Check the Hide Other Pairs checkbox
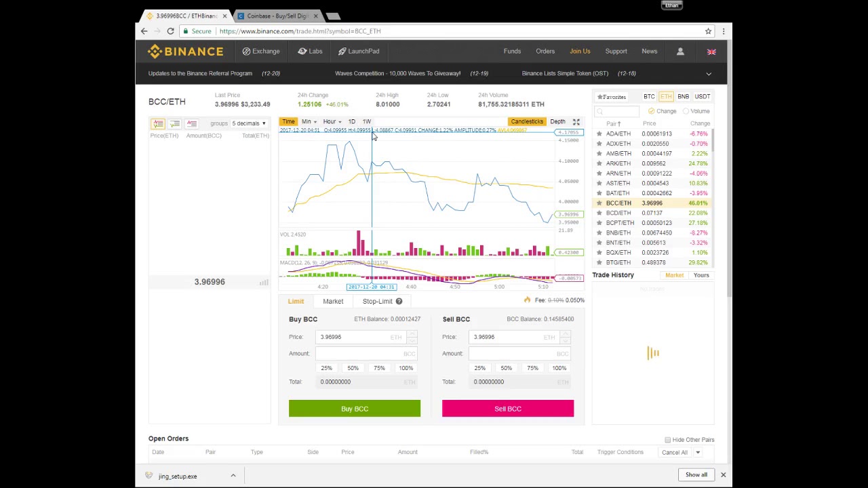 [x=668, y=440]
